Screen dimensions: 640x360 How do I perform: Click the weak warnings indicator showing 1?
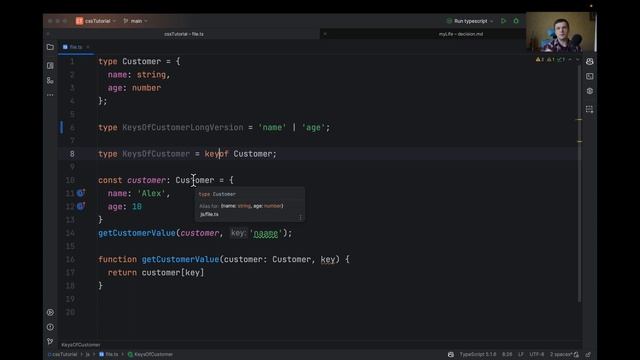551,60
